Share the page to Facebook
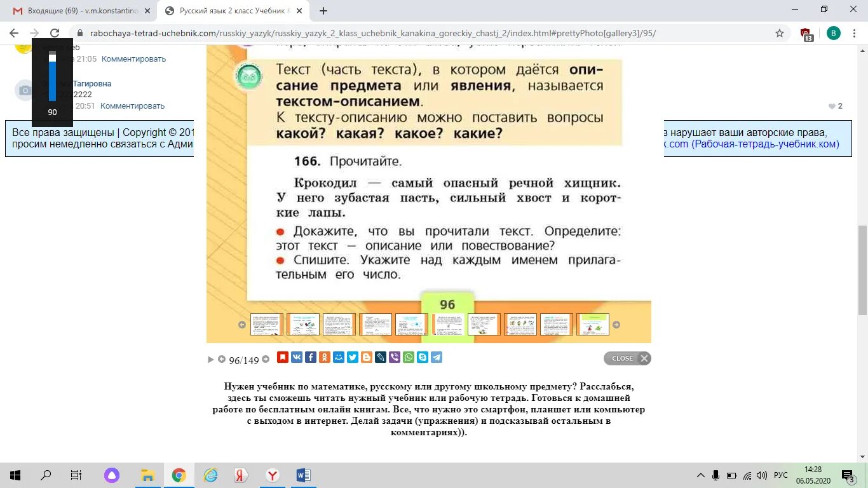The height and width of the screenshot is (488, 868). 311,357
